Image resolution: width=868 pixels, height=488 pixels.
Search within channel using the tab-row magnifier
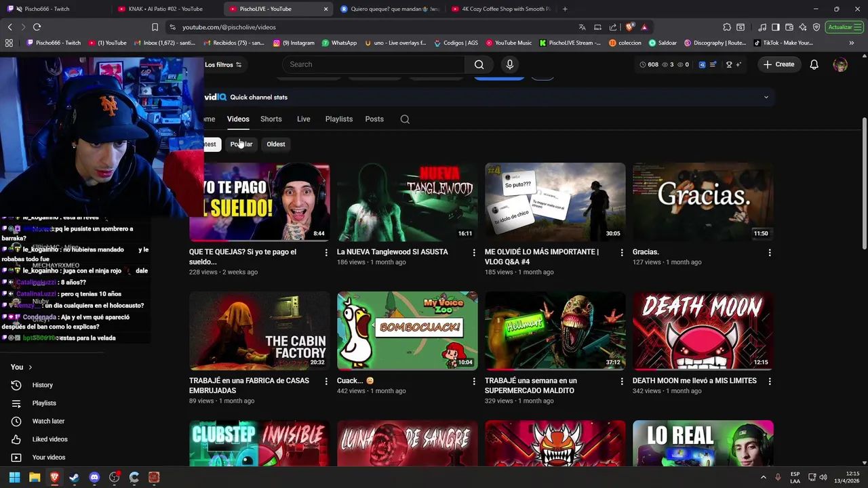tap(405, 119)
